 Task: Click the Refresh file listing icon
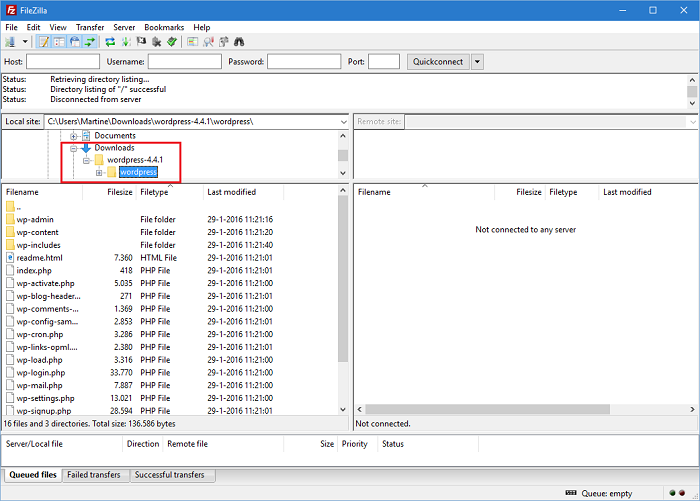coord(110,42)
